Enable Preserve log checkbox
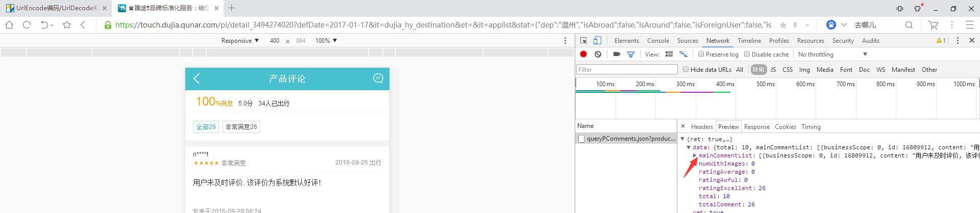Screen dimensions: 980x213 tap(701, 54)
